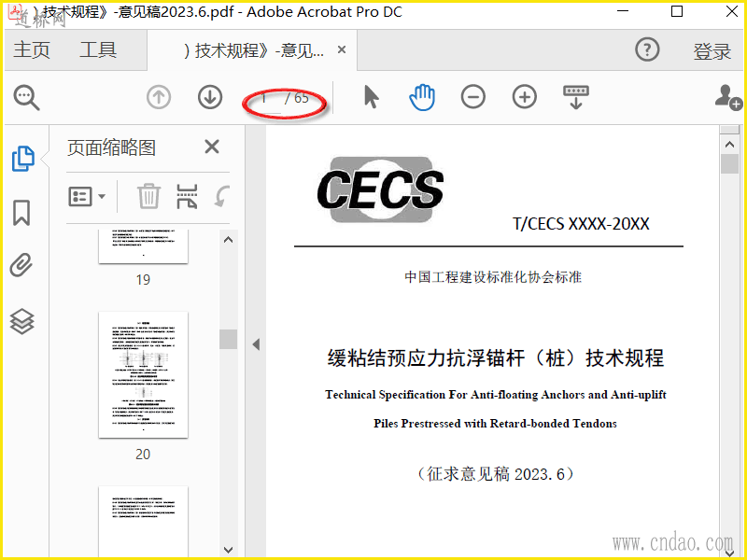Viewport: 747px width, 560px height.
Task: Select the arrow selection tool
Action: (x=371, y=97)
